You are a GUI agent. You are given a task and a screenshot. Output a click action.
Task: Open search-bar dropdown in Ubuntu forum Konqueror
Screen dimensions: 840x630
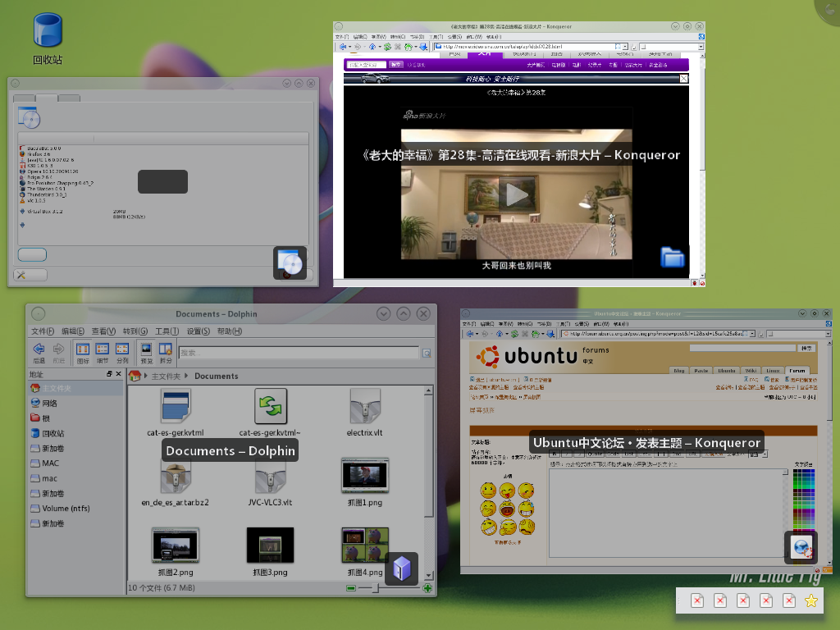828,334
